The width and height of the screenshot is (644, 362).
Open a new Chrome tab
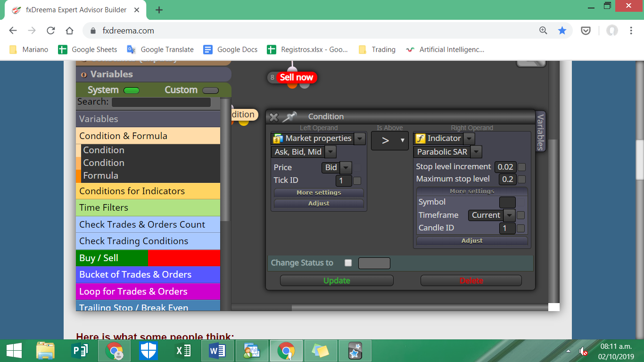click(159, 10)
